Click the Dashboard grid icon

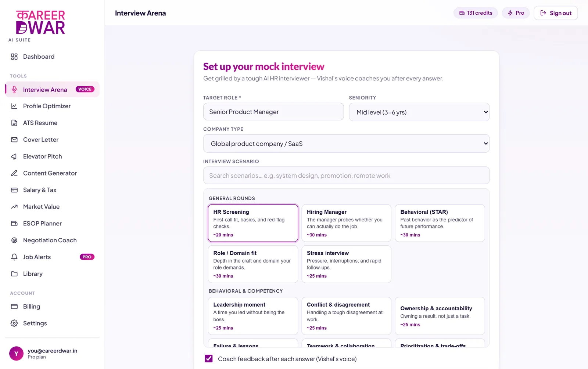click(x=14, y=57)
